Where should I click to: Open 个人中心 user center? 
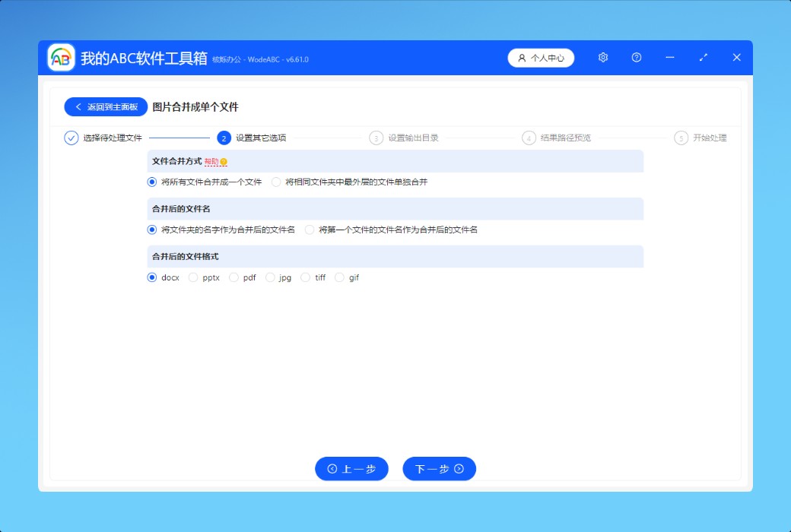point(541,58)
